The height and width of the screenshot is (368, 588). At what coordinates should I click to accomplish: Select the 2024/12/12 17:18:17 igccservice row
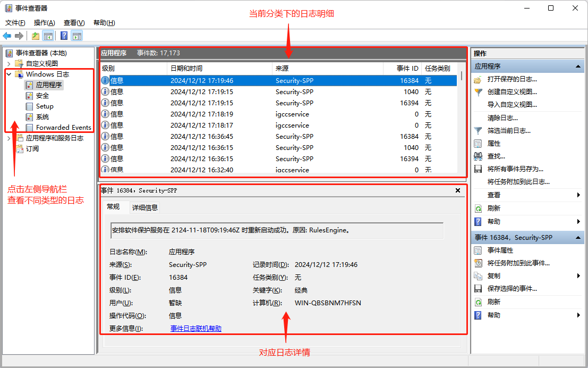(278, 126)
